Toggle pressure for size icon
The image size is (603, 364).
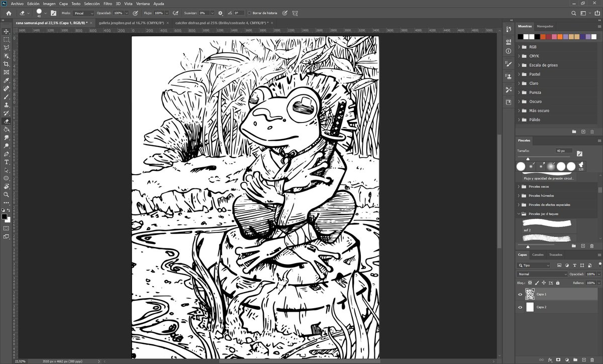(x=285, y=13)
